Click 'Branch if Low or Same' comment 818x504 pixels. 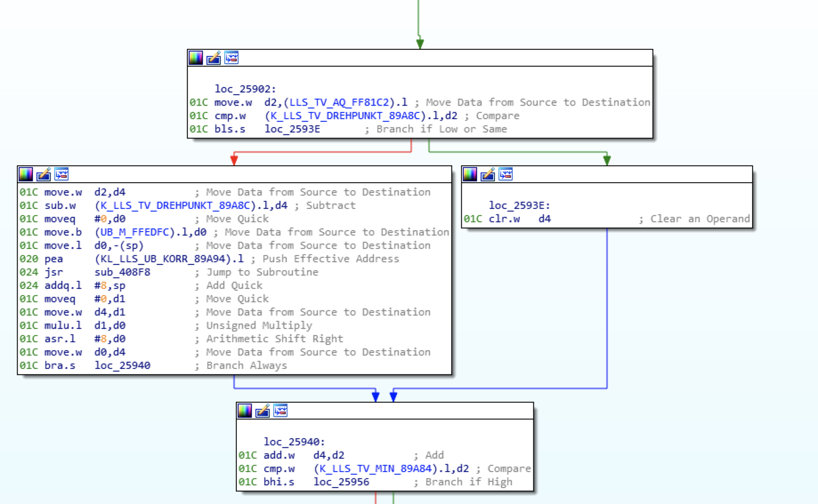pyautogui.click(x=441, y=129)
